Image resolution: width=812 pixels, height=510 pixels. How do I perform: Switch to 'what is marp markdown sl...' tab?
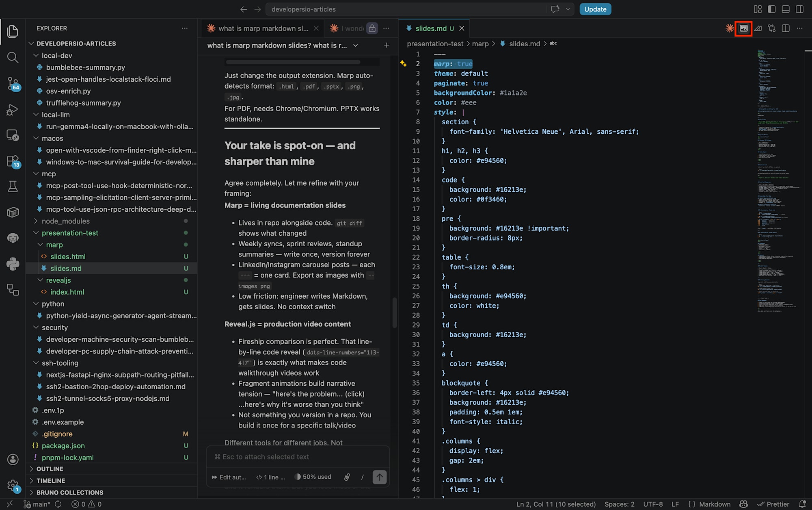(262, 28)
